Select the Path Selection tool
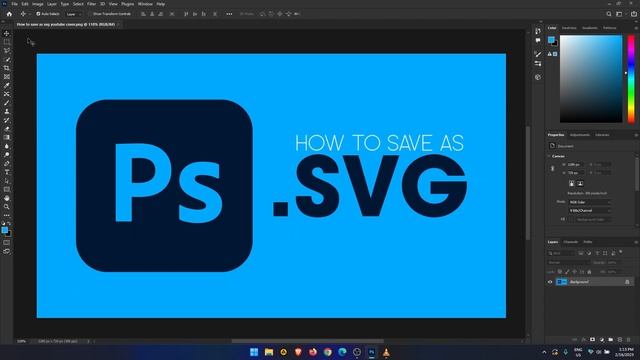640x360 pixels. point(7,181)
